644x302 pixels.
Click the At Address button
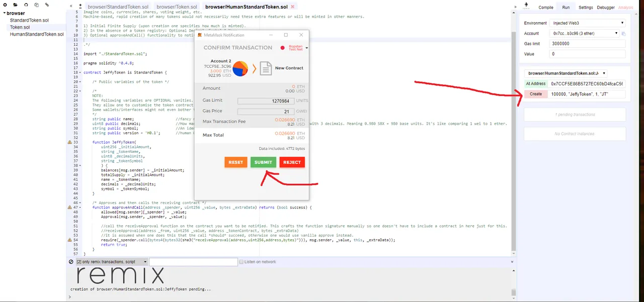tap(535, 83)
